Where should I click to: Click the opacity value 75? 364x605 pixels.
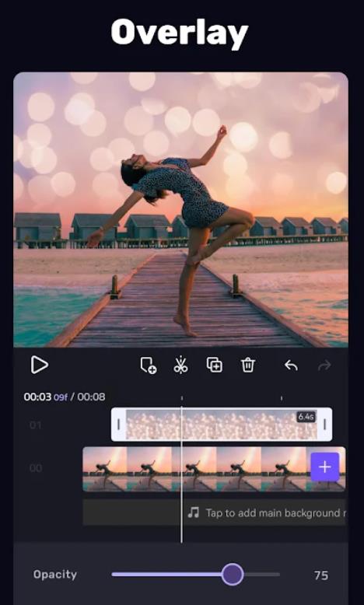click(x=321, y=575)
